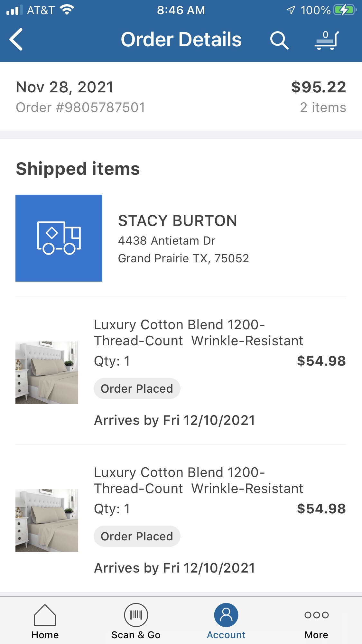Tap first item's Order Placed status badge
This screenshot has height=644, width=362.
pyautogui.click(x=137, y=388)
